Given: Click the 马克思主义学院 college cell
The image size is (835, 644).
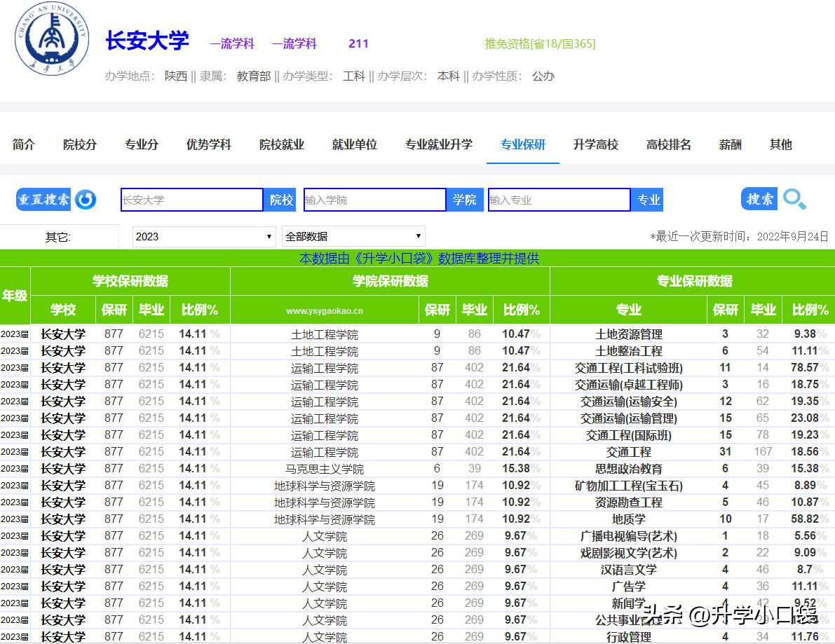Looking at the screenshot, I should pos(325,469).
